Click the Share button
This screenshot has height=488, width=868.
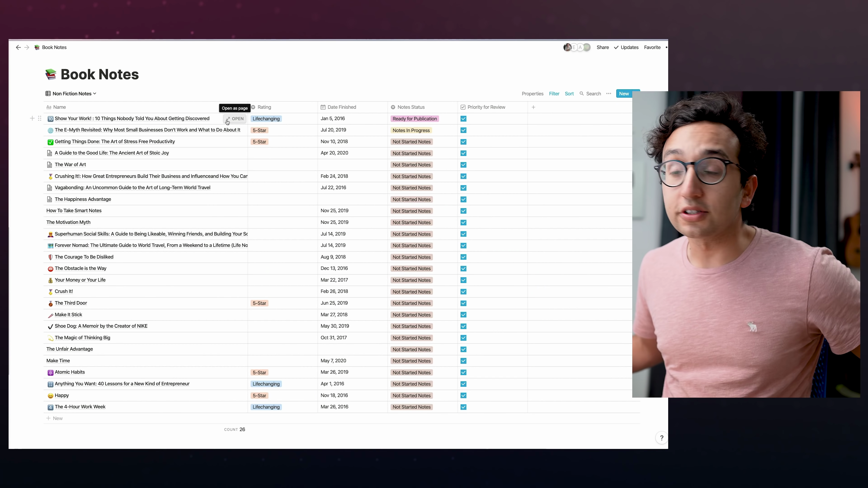click(x=602, y=47)
